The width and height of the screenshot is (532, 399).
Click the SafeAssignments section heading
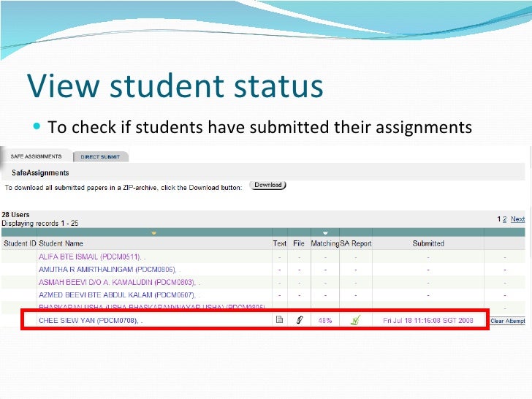click(40, 172)
